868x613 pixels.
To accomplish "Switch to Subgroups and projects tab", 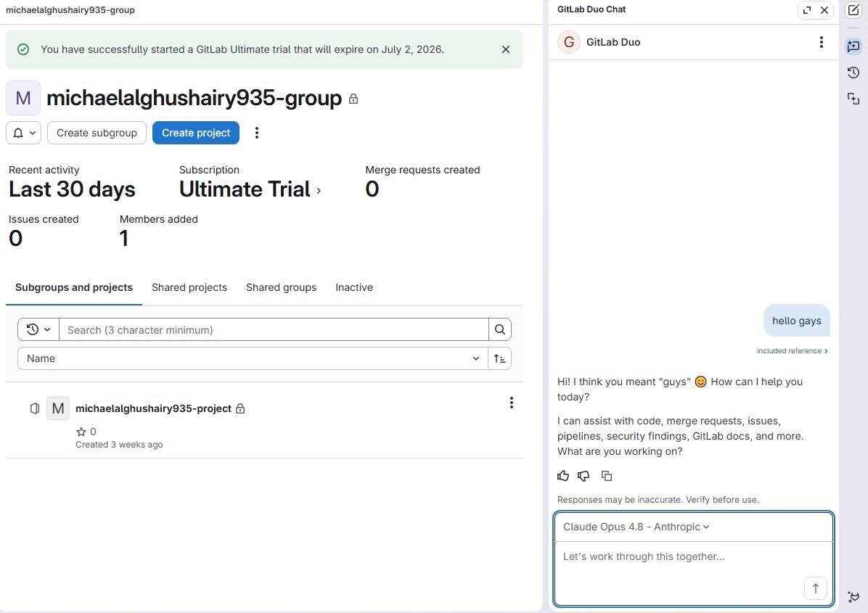I will point(73,287).
